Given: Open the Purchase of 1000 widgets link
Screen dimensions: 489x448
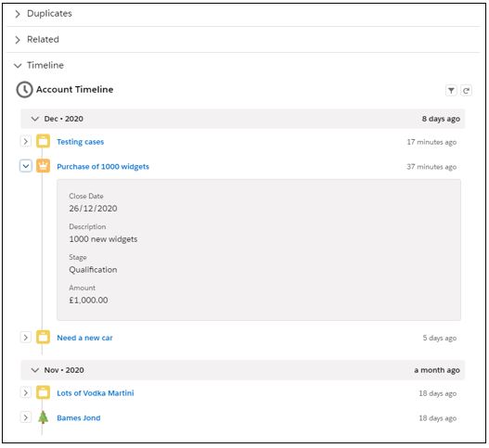Looking at the screenshot, I should point(103,166).
